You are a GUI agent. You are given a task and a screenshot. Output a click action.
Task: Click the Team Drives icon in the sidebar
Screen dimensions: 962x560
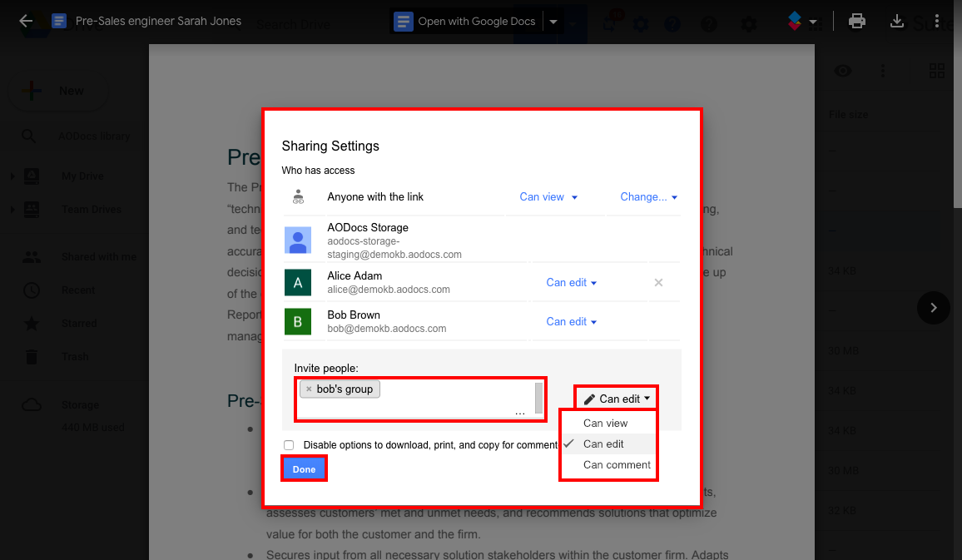coord(32,210)
